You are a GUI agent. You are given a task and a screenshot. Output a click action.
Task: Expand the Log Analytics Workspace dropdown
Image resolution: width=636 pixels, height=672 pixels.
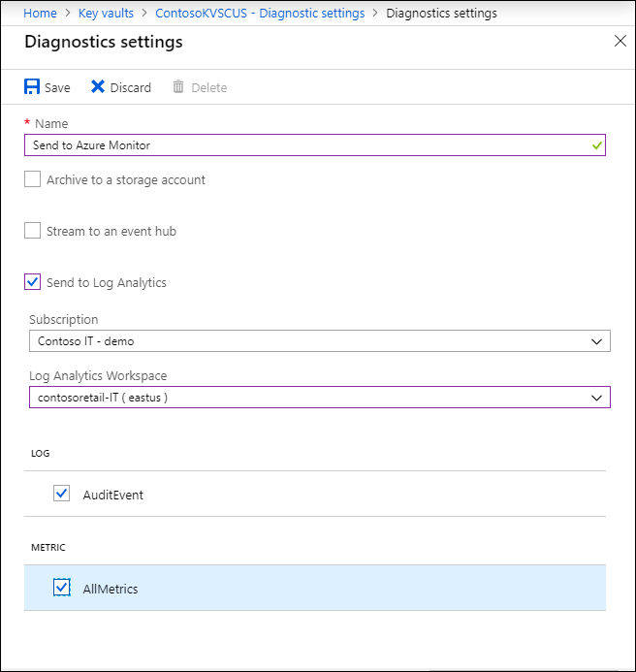319,398
